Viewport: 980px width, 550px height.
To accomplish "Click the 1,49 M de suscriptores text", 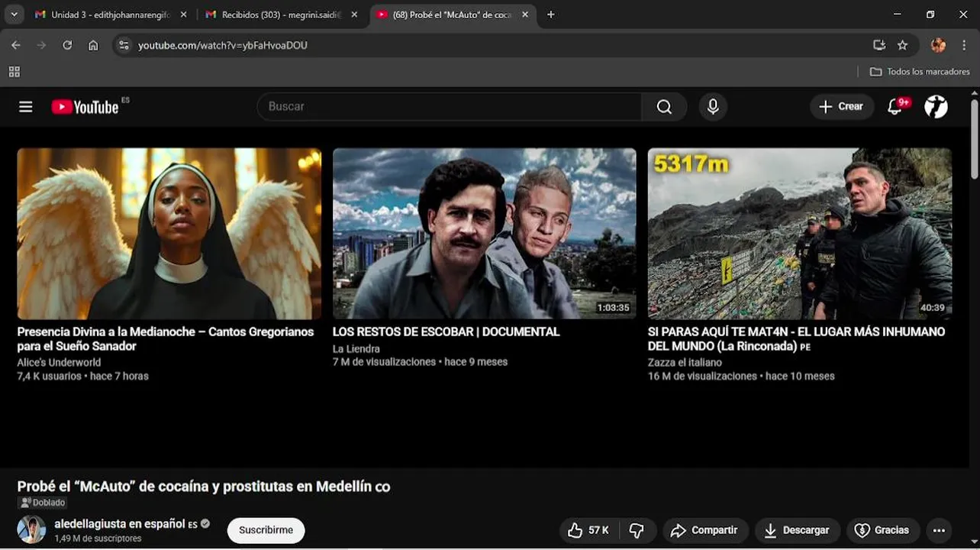I will [x=98, y=539].
